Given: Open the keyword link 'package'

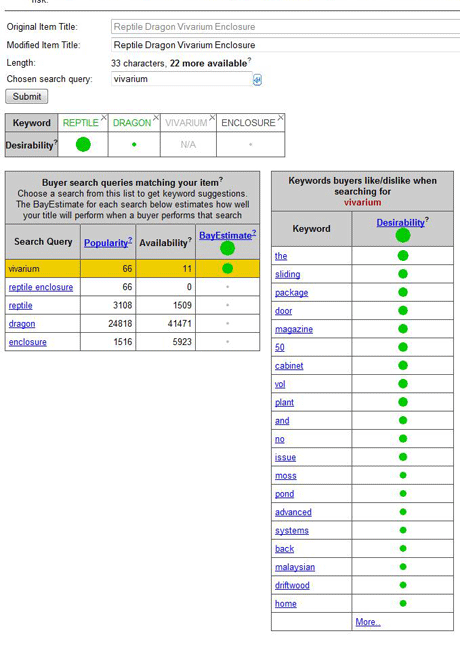Looking at the screenshot, I should (x=292, y=293).
